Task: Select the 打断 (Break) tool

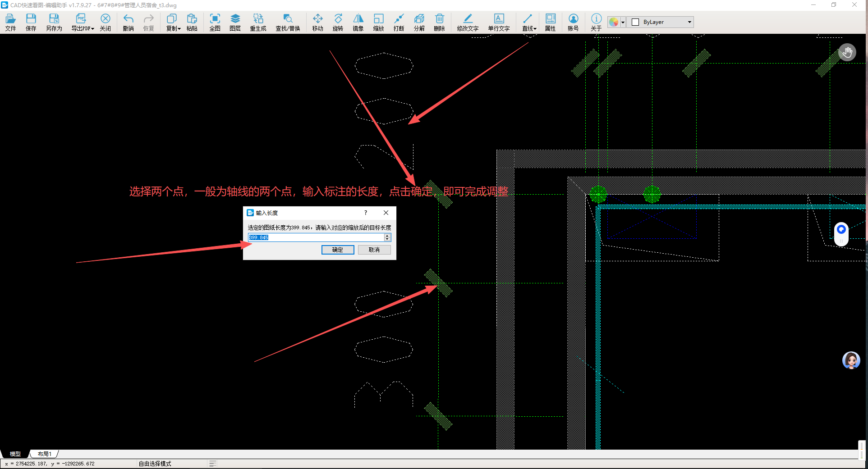Action: [x=399, y=22]
